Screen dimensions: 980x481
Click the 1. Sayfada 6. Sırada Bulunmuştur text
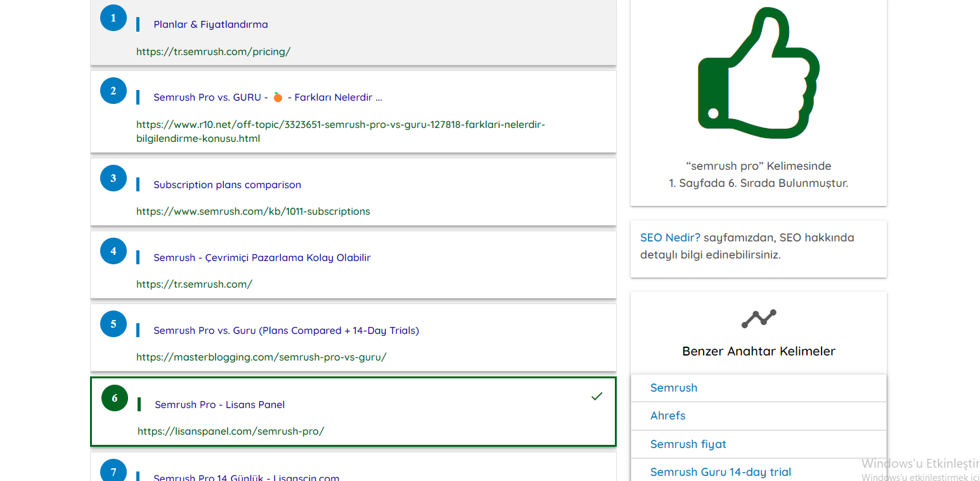click(759, 183)
